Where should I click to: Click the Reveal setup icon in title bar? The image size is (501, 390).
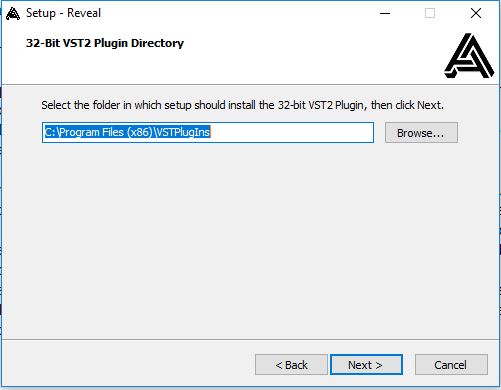(13, 14)
